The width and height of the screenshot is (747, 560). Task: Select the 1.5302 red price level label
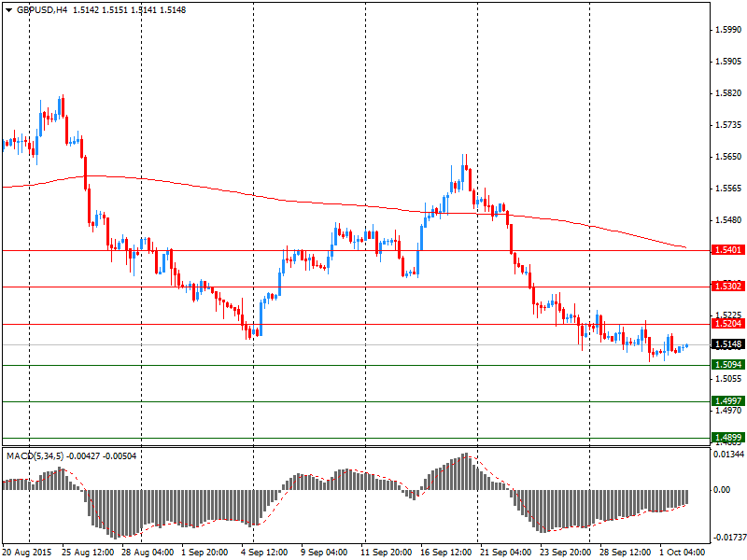[727, 287]
